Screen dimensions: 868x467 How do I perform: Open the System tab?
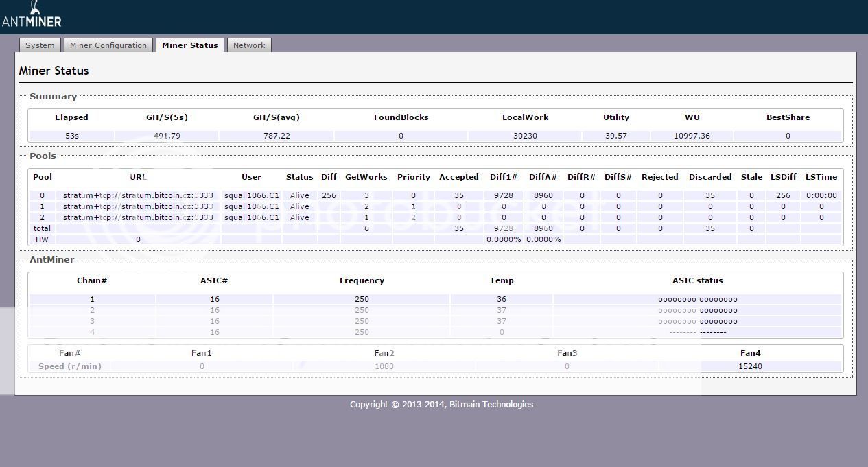[40, 45]
